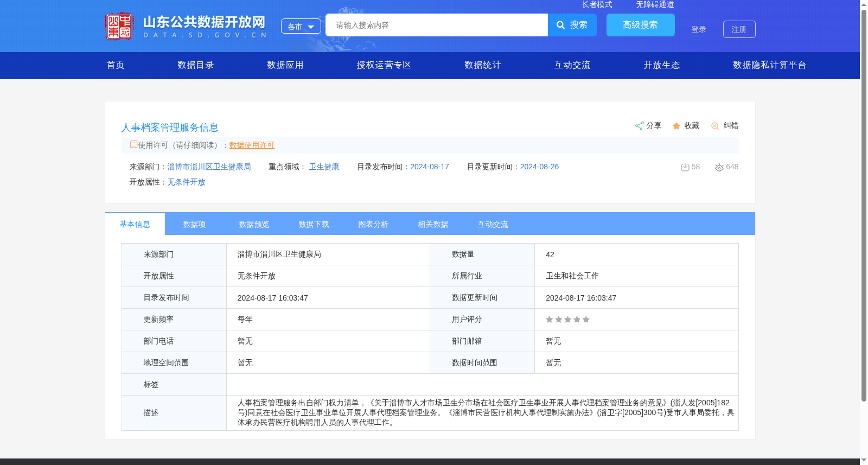
Task: Open the 数据使用许可 license link
Action: 252,145
